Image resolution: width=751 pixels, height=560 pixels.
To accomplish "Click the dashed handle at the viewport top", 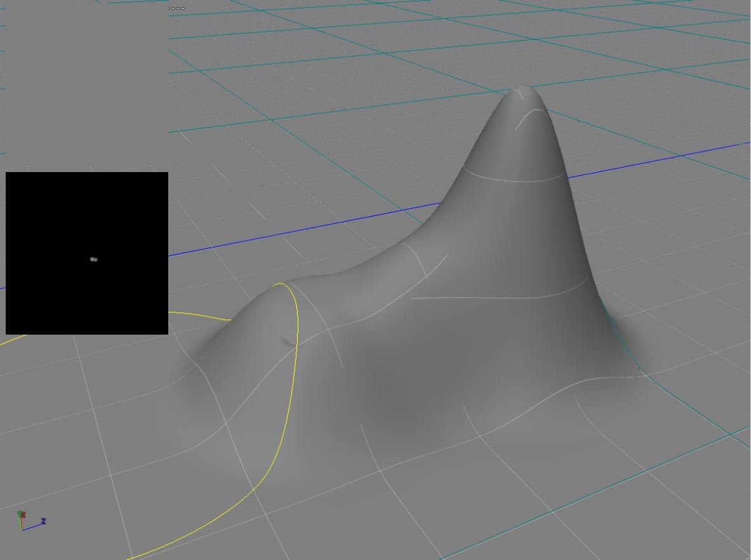I will [x=176, y=8].
